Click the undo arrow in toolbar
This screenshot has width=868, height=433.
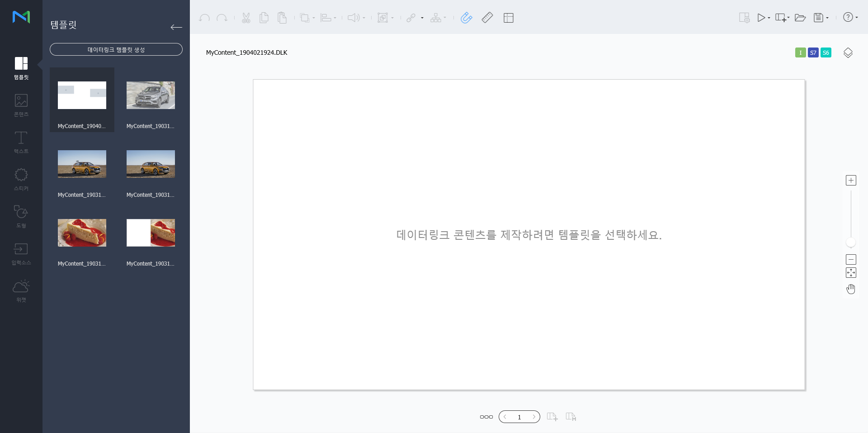pos(204,18)
